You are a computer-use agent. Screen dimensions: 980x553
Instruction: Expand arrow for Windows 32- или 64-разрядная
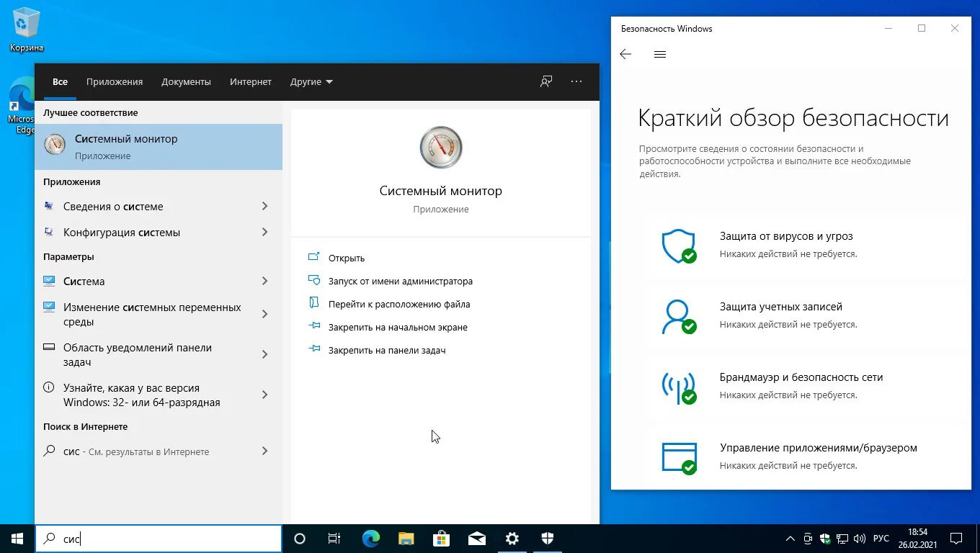click(x=264, y=395)
